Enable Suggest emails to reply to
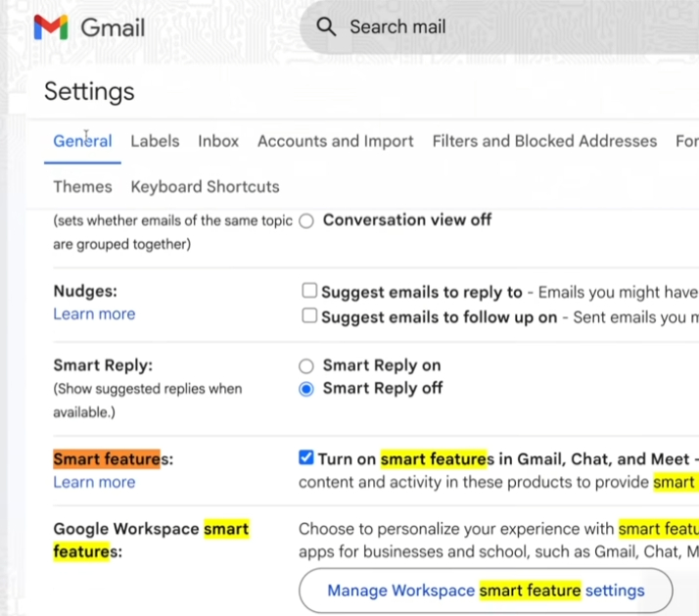The width and height of the screenshot is (699, 616). tap(309, 291)
